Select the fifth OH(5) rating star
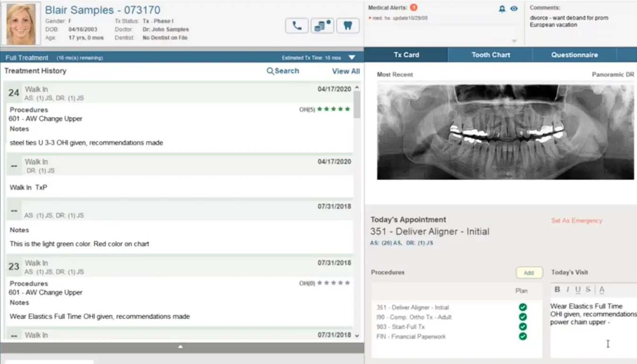Screen dimensions: 637x364 click(x=347, y=109)
